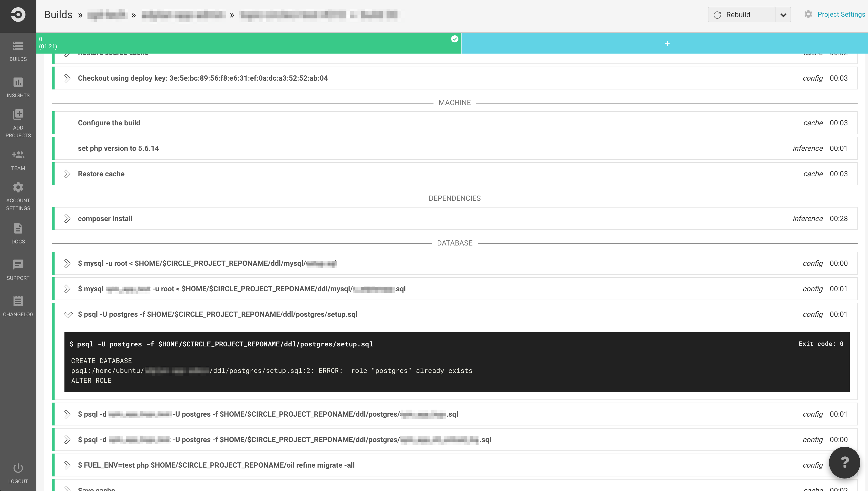This screenshot has height=491, width=868.
Task: Collapse the psql setup.sql step output
Action: 68,314
